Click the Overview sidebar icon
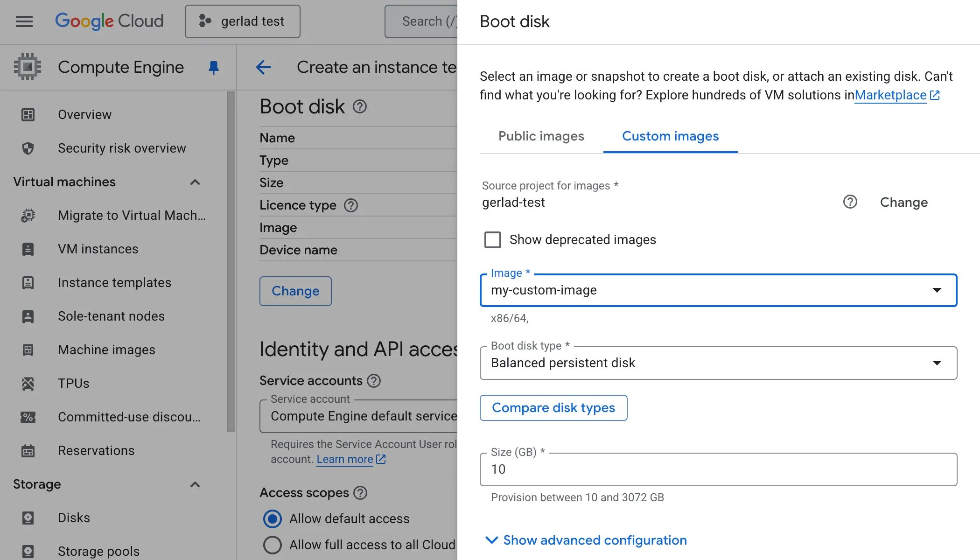 click(28, 115)
